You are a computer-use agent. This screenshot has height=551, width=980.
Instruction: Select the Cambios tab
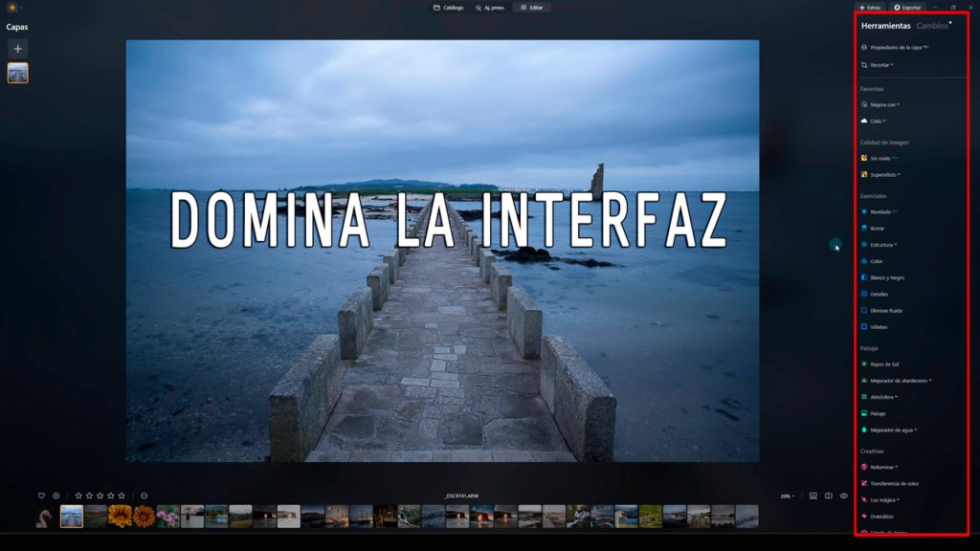[932, 26]
